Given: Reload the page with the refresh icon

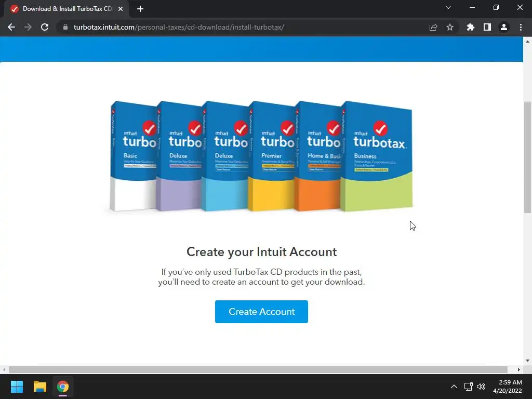Looking at the screenshot, I should (45, 27).
